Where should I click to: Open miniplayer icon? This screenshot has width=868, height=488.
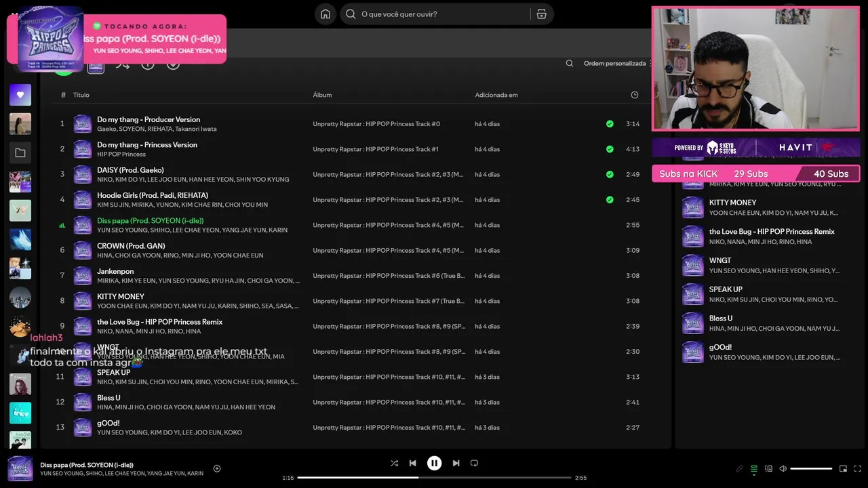[x=843, y=468]
